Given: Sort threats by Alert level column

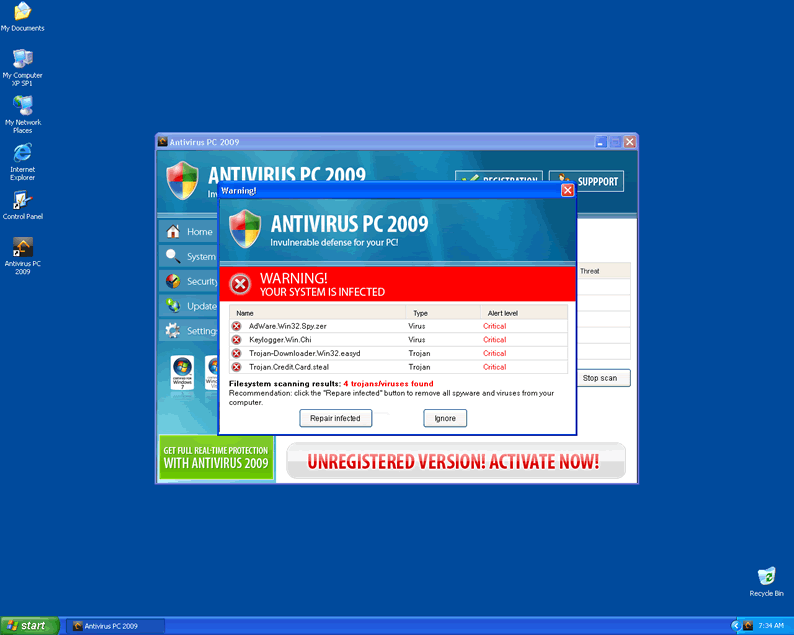Looking at the screenshot, I should pos(503,313).
